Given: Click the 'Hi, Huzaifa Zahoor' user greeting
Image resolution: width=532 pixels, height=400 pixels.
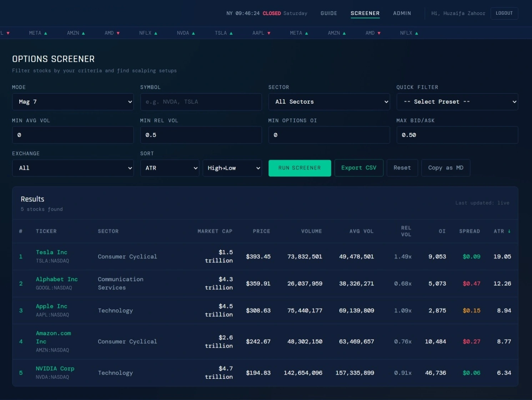Looking at the screenshot, I should tap(458, 13).
